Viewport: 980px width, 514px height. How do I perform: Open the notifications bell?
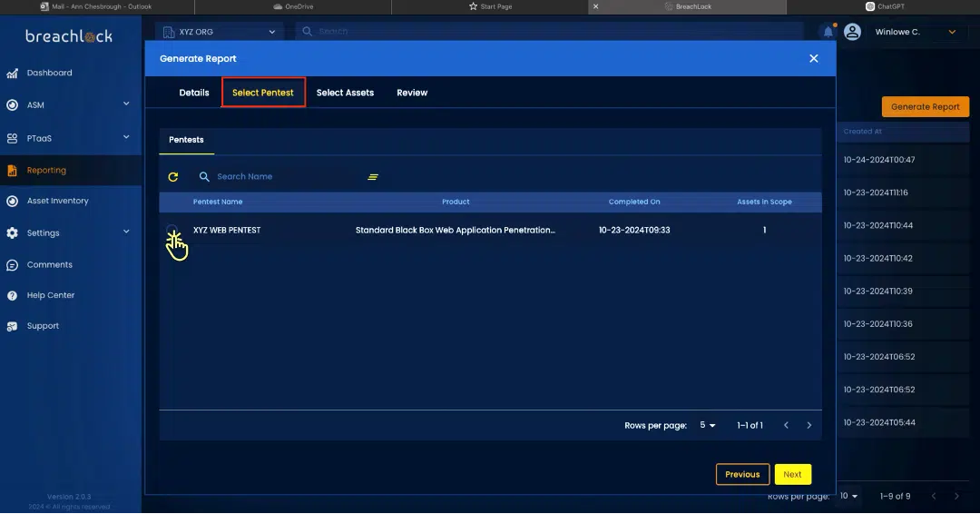click(828, 31)
